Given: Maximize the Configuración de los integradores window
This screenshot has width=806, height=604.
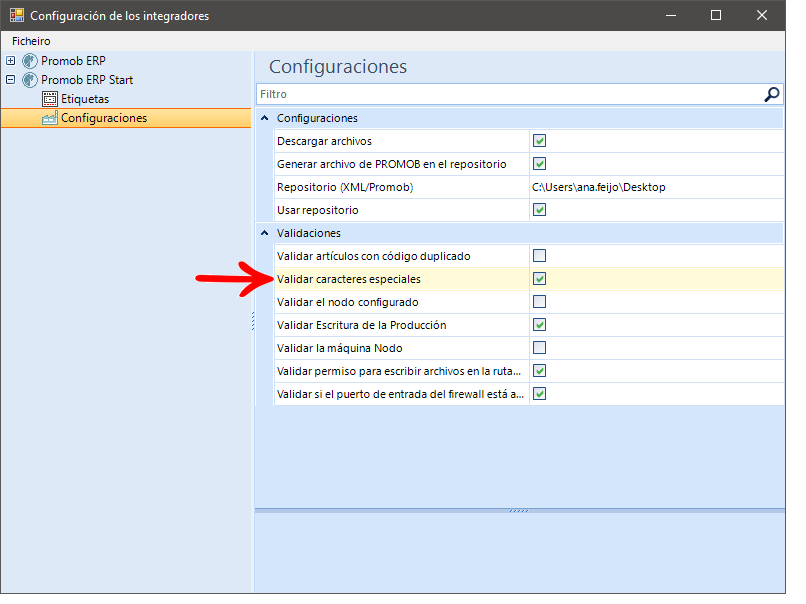Looking at the screenshot, I should (716, 15).
